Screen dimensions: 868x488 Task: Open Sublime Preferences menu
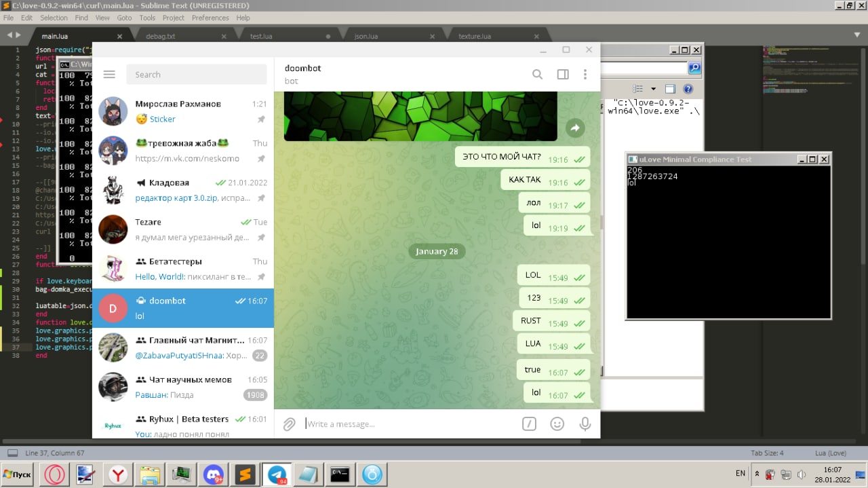[x=210, y=18]
